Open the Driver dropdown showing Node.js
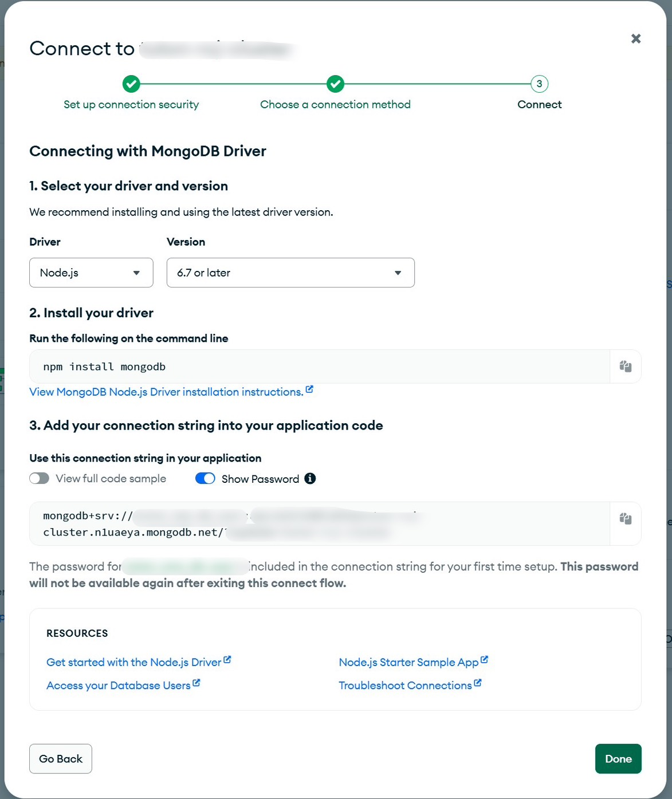 91,273
